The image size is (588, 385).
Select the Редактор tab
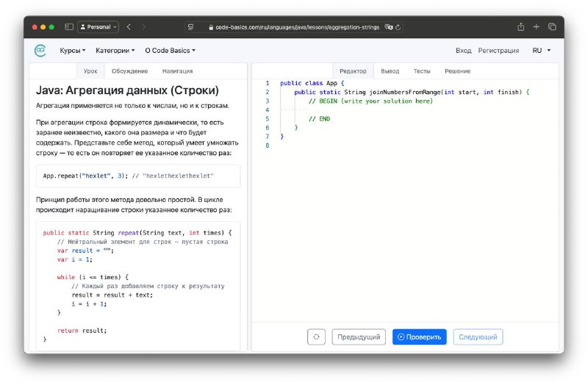tap(353, 71)
